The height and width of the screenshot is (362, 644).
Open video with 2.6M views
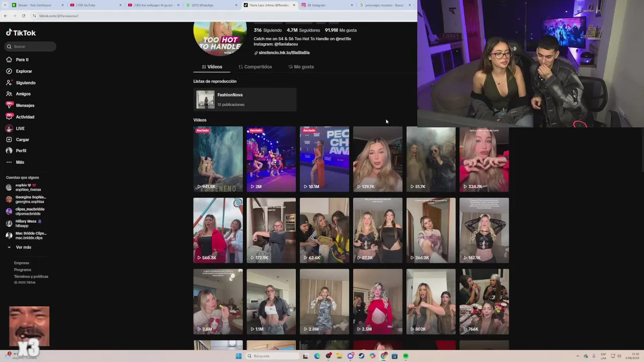(x=218, y=302)
